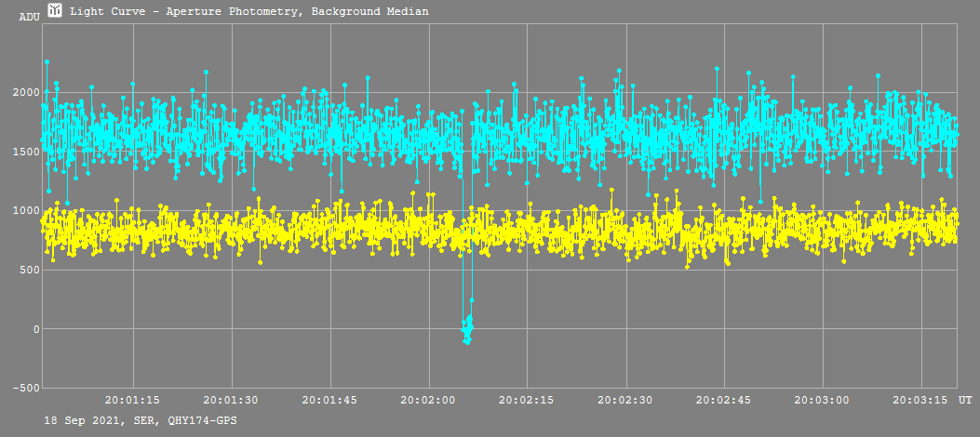The width and height of the screenshot is (980, 437).
Task: Click the UT label on time axis
Action: pos(965,400)
